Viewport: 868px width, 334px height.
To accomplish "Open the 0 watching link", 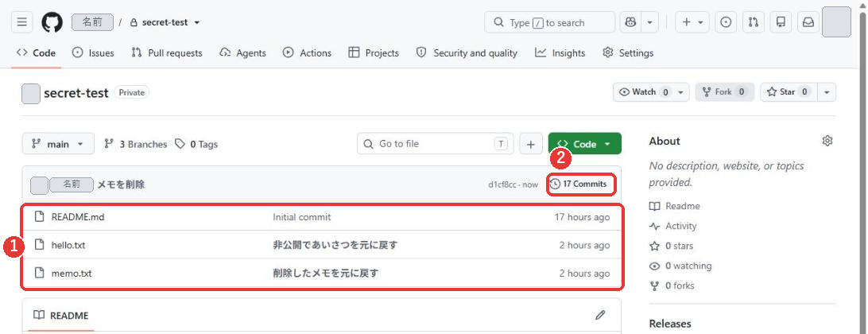I will pyautogui.click(x=680, y=266).
